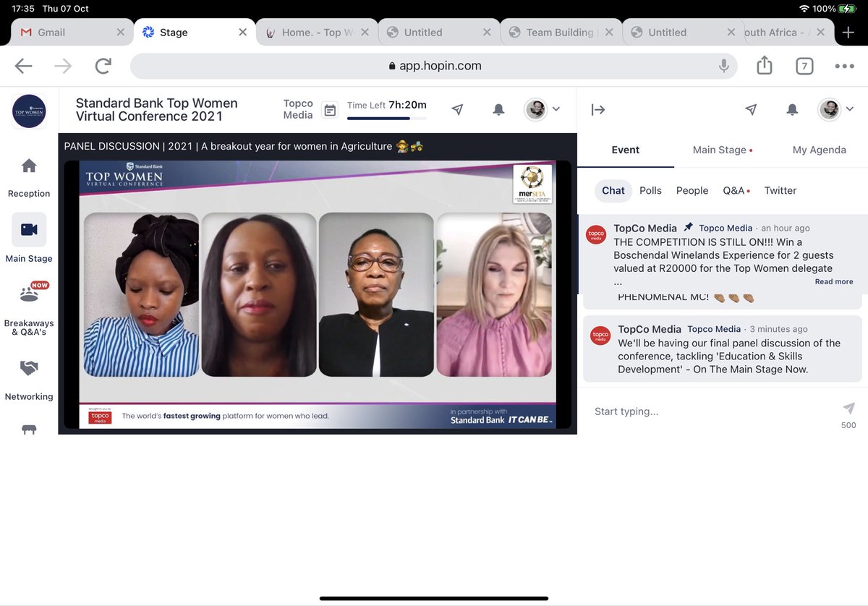Click the panel discussion video stream
The width and height of the screenshot is (868, 606).
click(x=318, y=294)
